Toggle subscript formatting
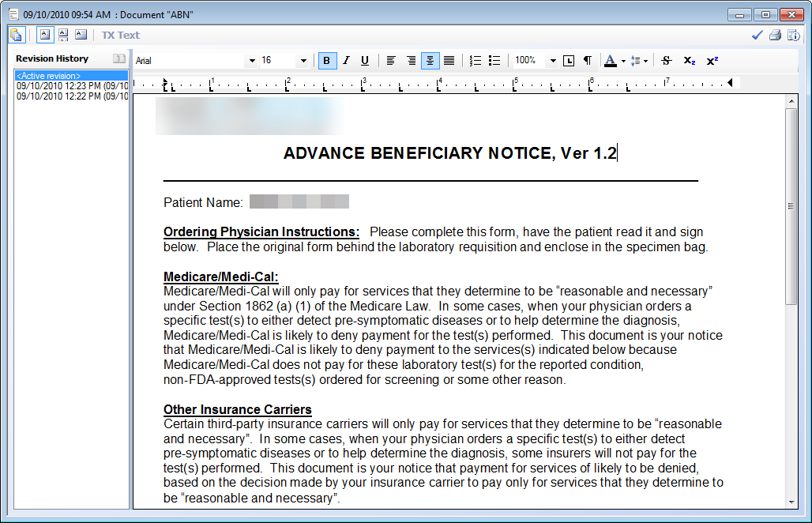 [x=690, y=61]
